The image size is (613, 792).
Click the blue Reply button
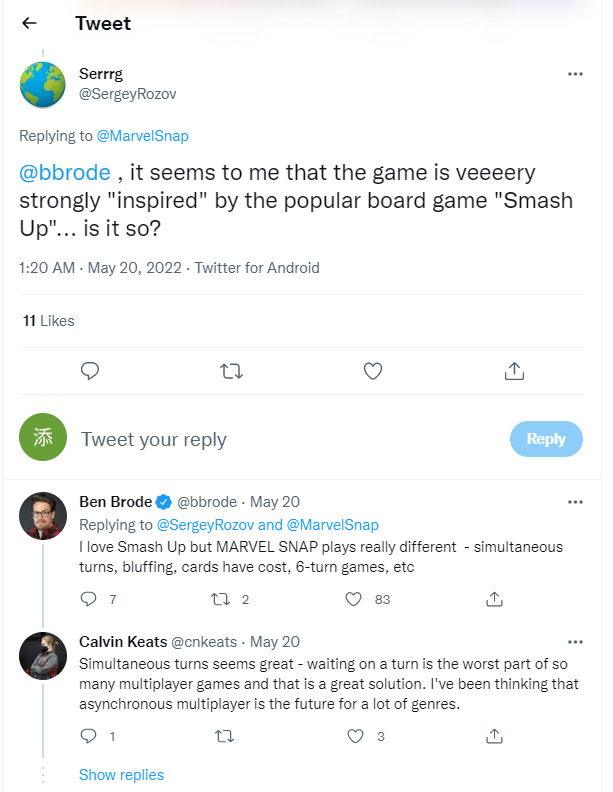[x=546, y=439]
